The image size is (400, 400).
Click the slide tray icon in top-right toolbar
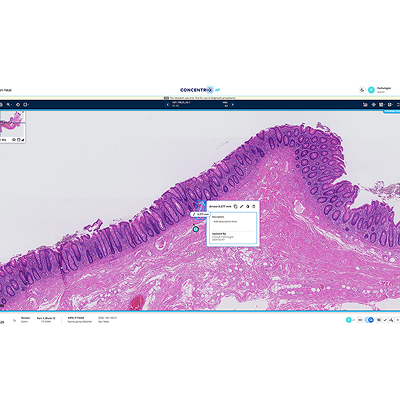pos(365,104)
